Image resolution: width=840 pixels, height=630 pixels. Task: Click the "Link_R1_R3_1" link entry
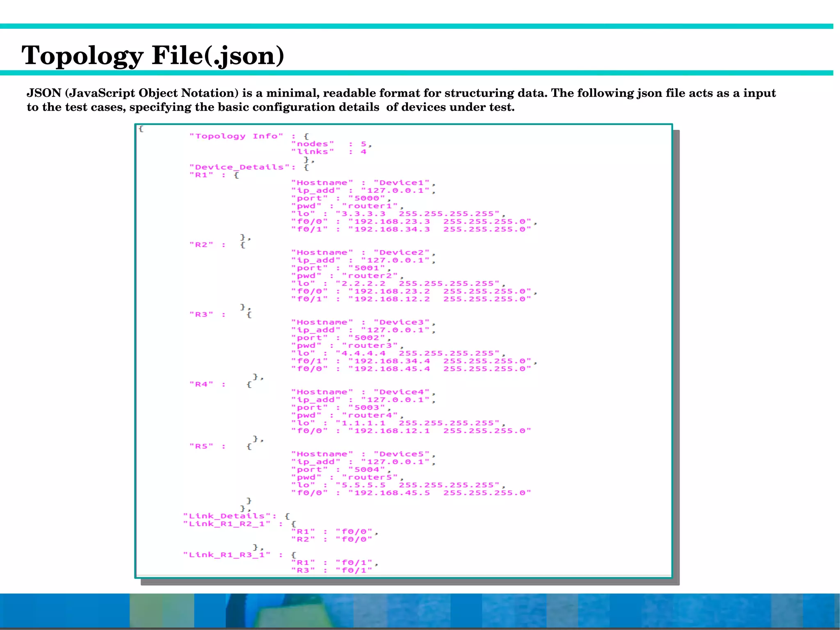(226, 555)
